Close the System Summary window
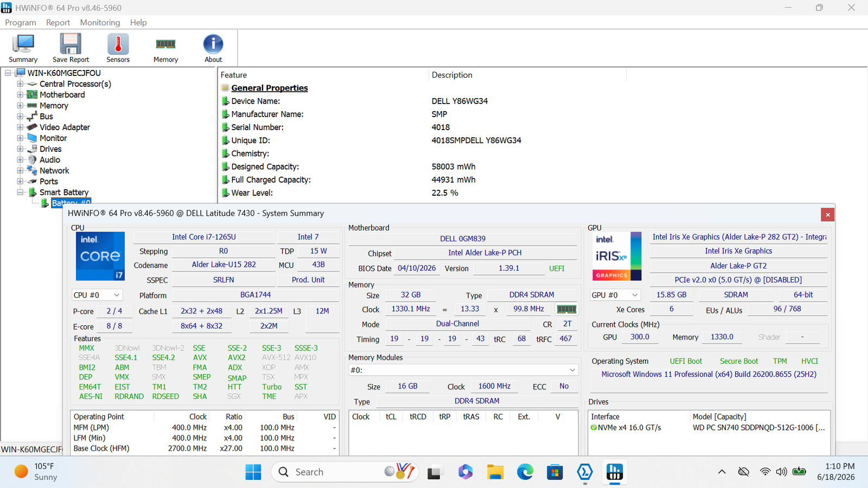 coord(828,215)
